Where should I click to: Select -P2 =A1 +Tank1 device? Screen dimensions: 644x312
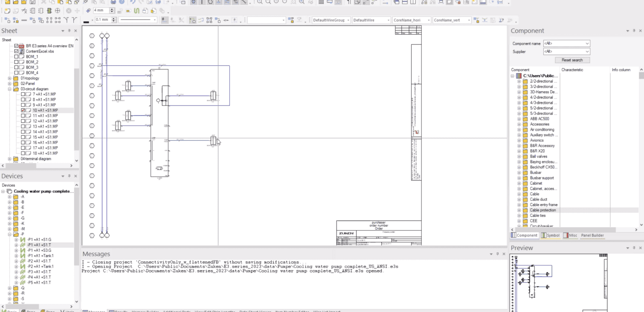[x=40, y=266]
